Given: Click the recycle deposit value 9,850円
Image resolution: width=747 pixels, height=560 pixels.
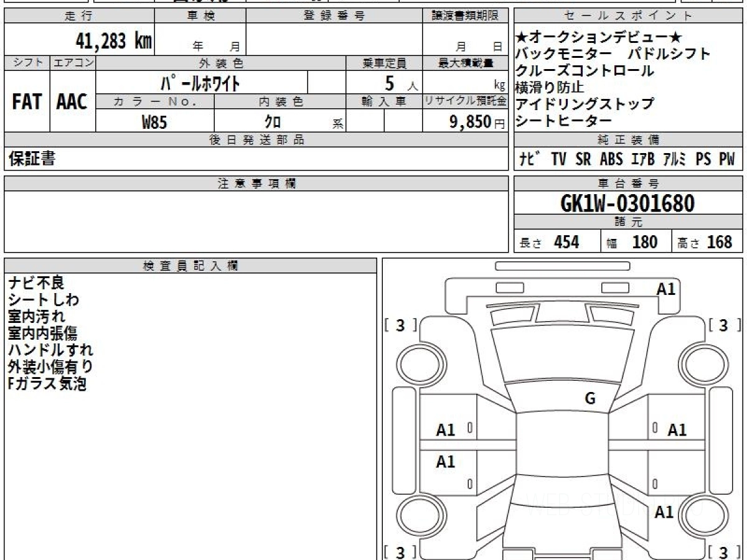Looking at the screenshot, I should [477, 123].
